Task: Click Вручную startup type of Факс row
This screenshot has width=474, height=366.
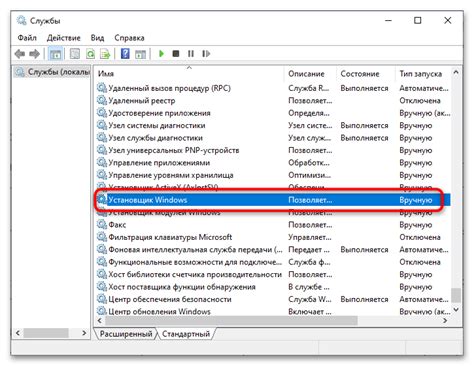Action: 416,225
